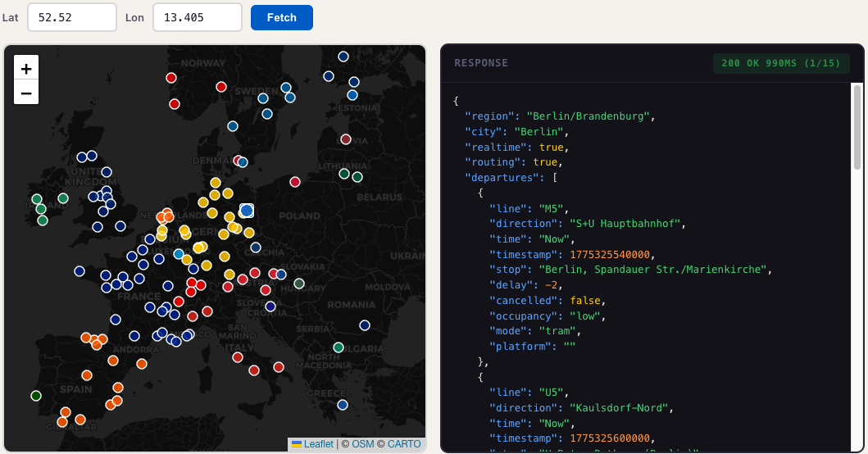Click the response panel scrollbar thumb
Viewport: 868px width, 454px height.
coord(857,127)
